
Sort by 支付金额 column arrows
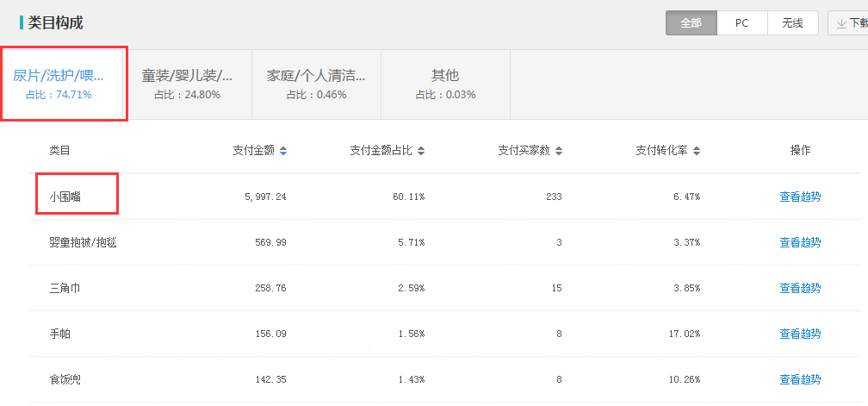click(282, 151)
